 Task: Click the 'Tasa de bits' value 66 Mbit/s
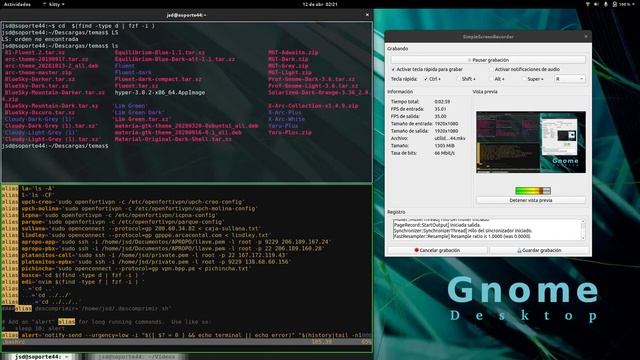tap(444, 153)
